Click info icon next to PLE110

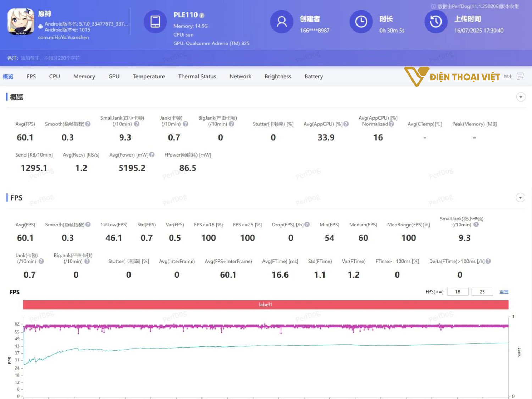(x=202, y=16)
